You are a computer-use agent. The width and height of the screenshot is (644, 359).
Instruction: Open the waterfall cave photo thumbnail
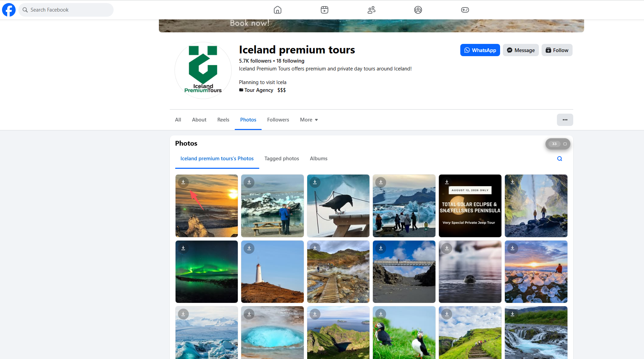(536, 206)
